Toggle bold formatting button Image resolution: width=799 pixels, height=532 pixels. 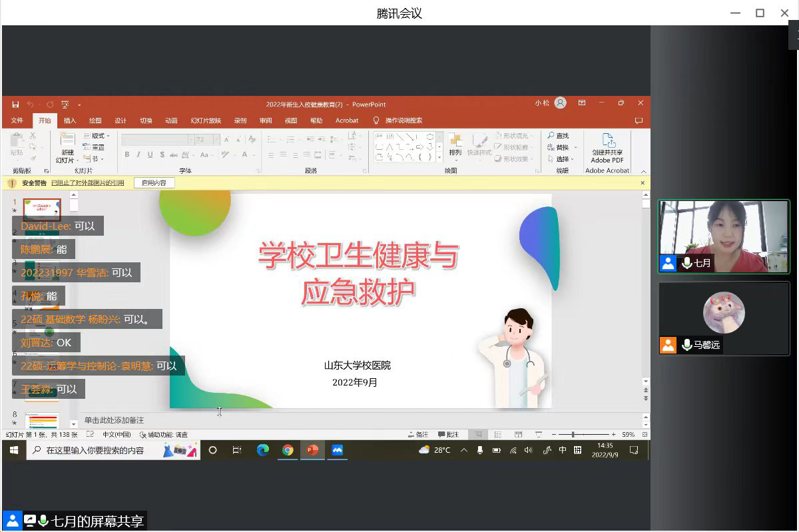[x=127, y=154]
